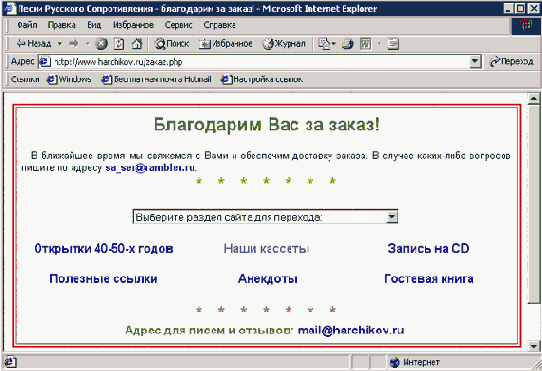The width and height of the screenshot is (542, 371).
Task: Click the IE icon in title bar
Action: click(x=10, y=8)
